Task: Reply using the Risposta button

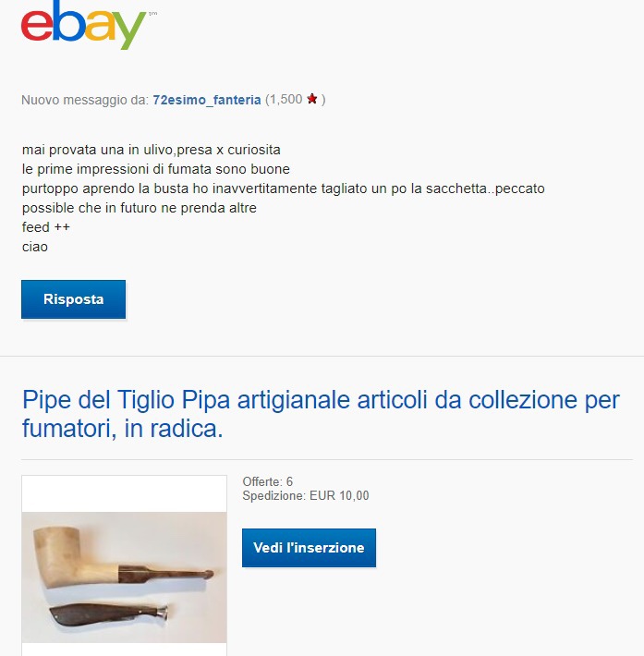Action: click(73, 299)
